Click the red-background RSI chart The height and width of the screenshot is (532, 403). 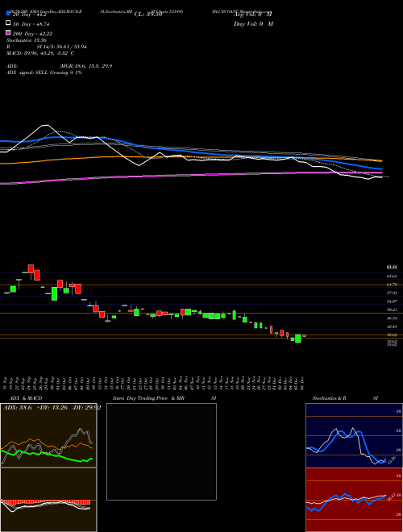point(354,500)
